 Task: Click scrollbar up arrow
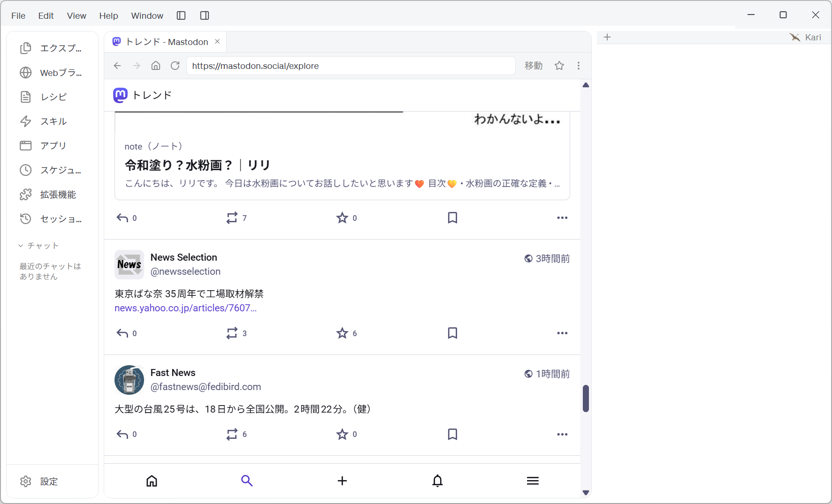click(586, 85)
